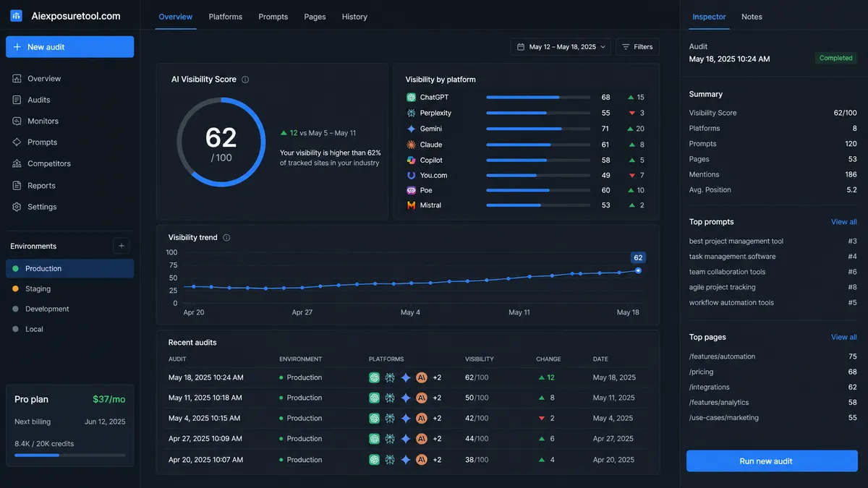Click the 62 data point on trend chart
The image size is (868, 488).
tap(638, 270)
